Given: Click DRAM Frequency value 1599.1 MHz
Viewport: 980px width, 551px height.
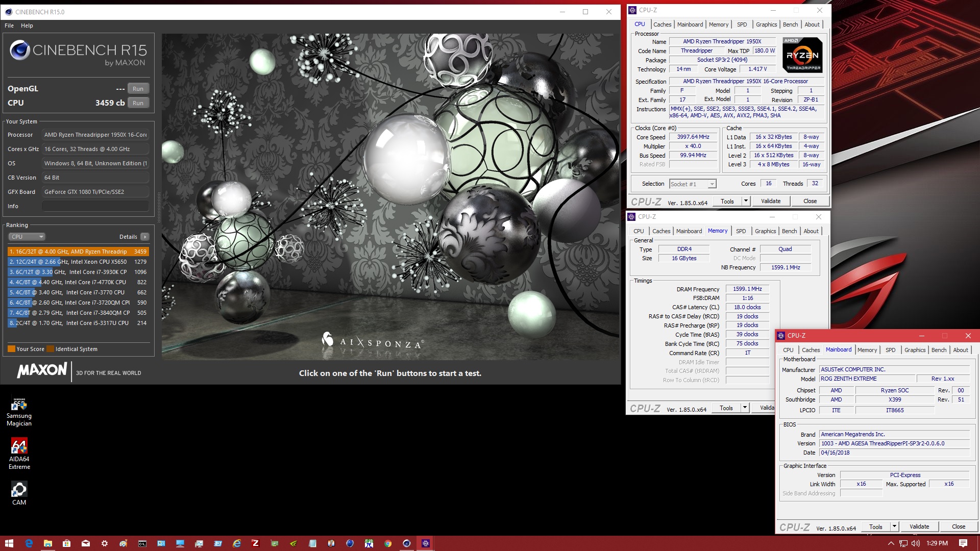Looking at the screenshot, I should (747, 289).
